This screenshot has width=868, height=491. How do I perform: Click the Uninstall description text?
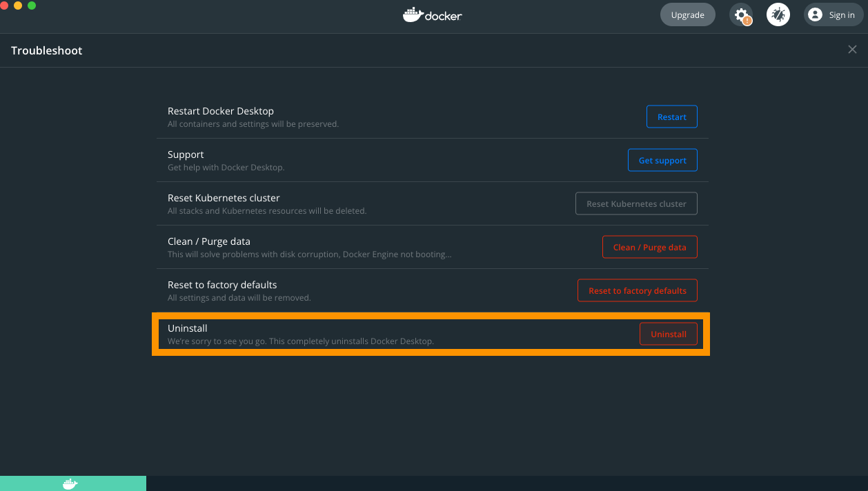[x=301, y=341]
